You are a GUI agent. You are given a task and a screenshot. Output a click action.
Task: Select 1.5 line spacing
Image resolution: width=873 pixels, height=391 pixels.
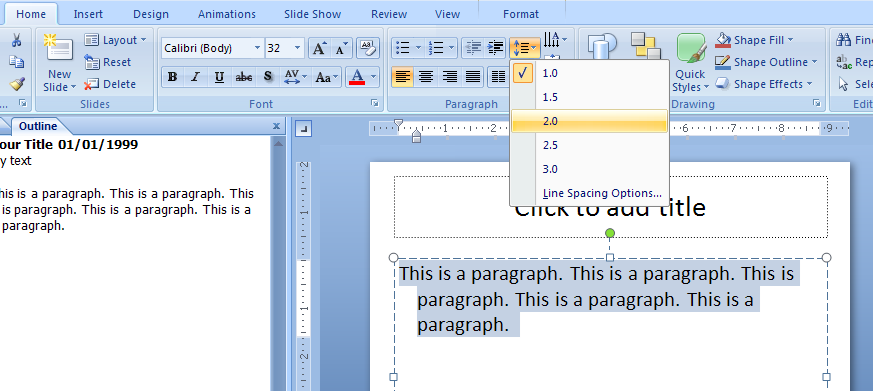pyautogui.click(x=589, y=97)
